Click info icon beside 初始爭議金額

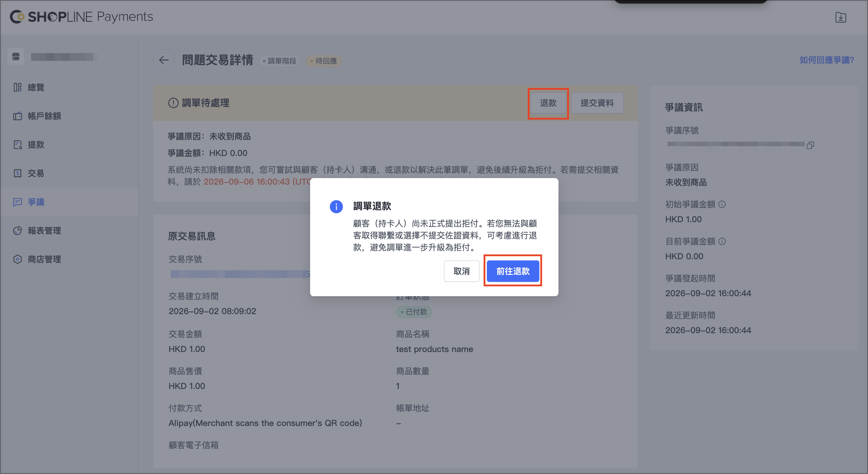722,204
